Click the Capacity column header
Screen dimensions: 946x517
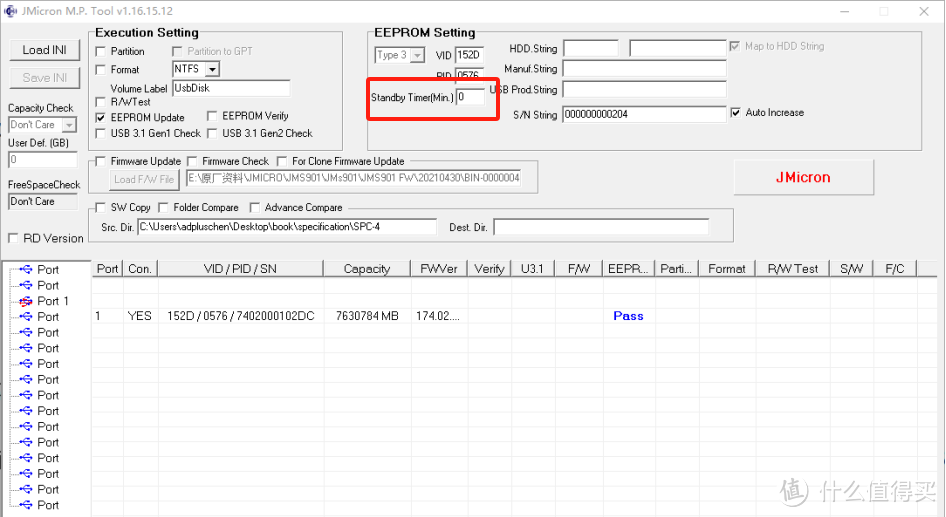[x=366, y=268]
